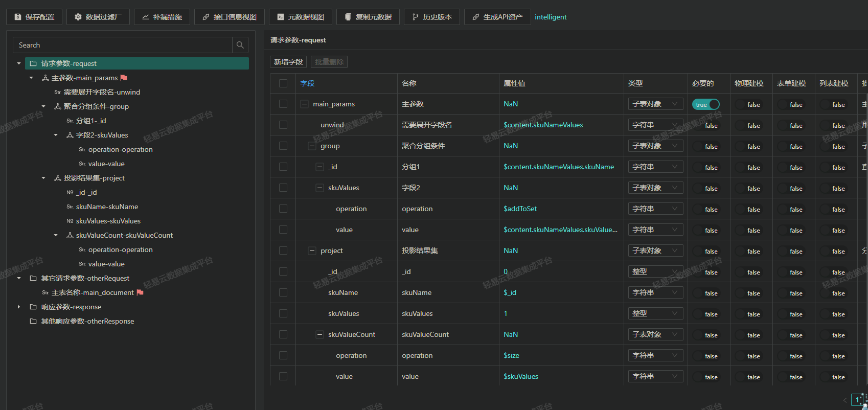Viewport: 868px width, 410px height.
Task: Click red flag beside 主表名称-main_document
Action: tap(140, 292)
